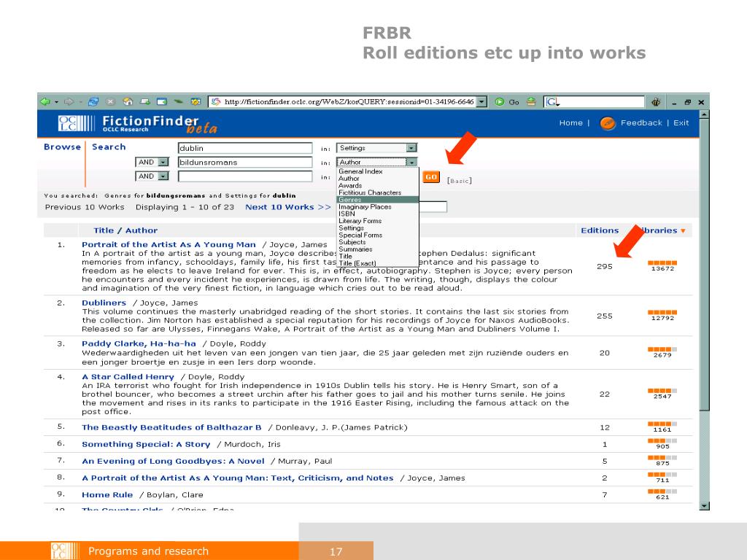Choose Literary Forms option

pyautogui.click(x=360, y=221)
